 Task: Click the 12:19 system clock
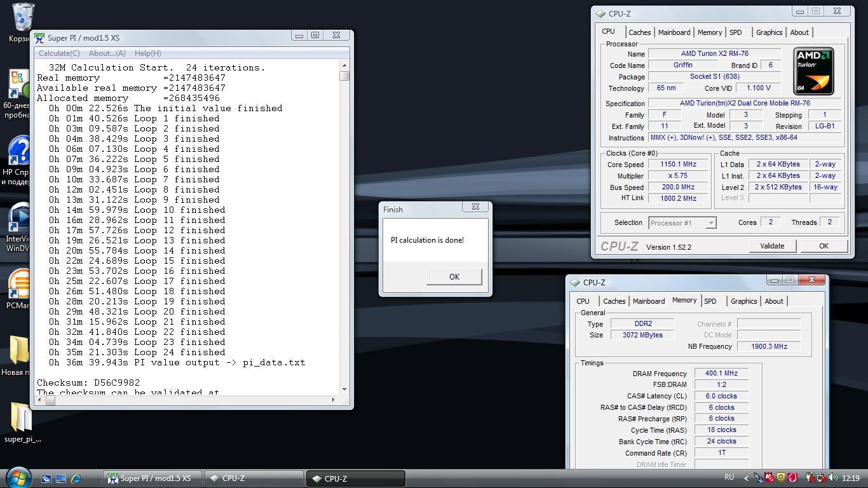pos(850,478)
